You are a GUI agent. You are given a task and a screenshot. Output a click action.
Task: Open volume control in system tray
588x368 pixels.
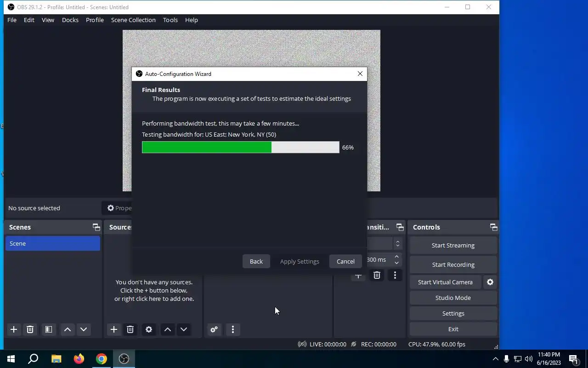[x=529, y=359]
